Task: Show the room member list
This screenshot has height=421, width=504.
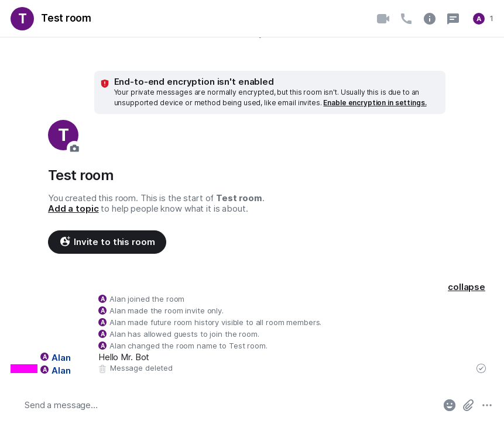Action: tap(483, 19)
